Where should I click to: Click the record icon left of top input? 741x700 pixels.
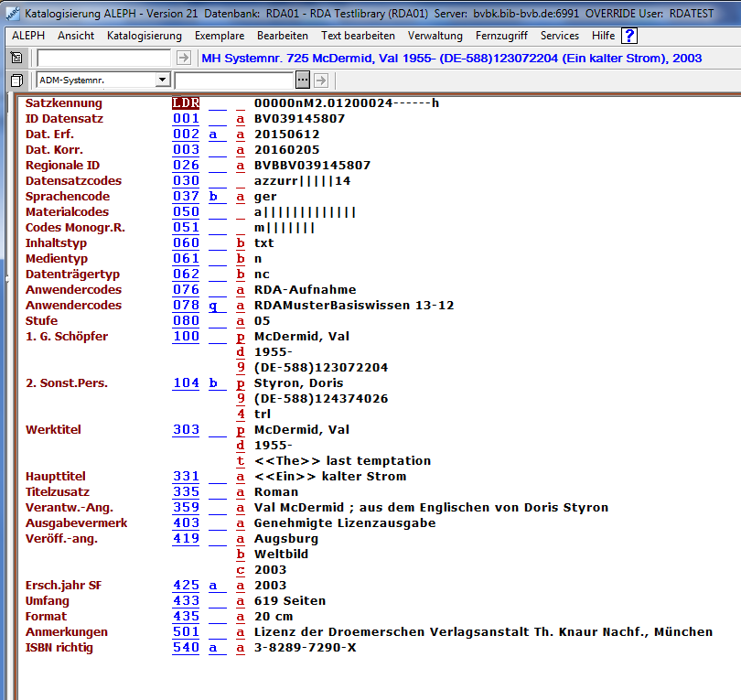16,58
